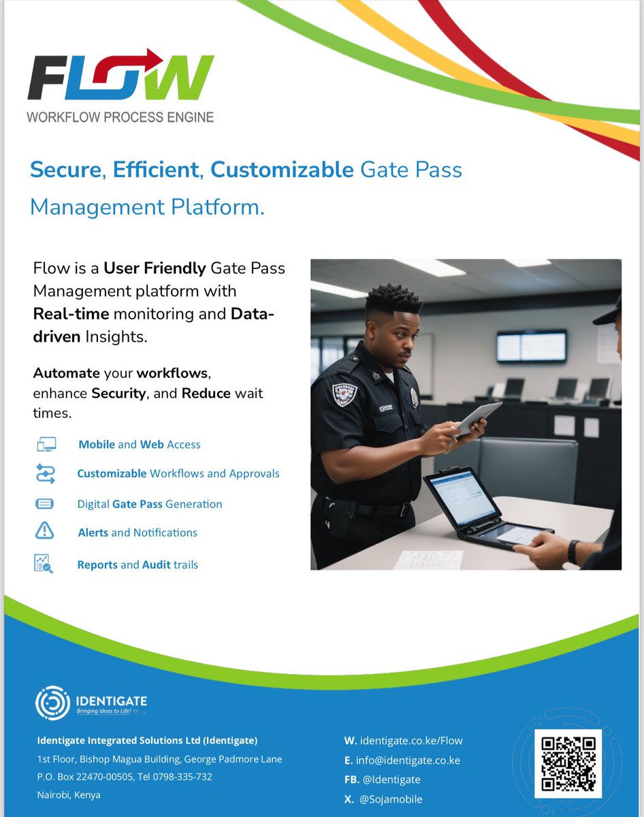
Task: Click the Digital Gate Pass ticket icon
Action: pyautogui.click(x=45, y=504)
